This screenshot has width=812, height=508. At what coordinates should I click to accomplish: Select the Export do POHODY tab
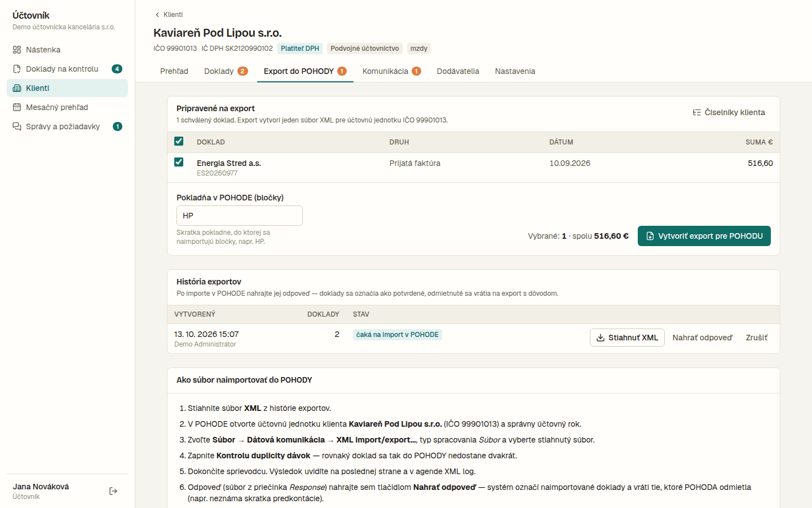(305, 71)
